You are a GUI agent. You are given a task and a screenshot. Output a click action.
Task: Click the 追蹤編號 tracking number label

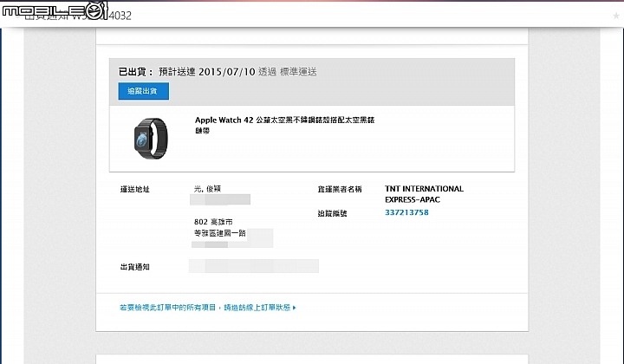pyautogui.click(x=332, y=213)
